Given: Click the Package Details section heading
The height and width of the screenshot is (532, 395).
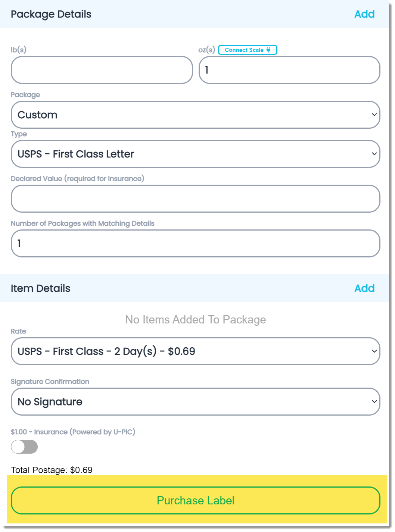Looking at the screenshot, I should 51,14.
